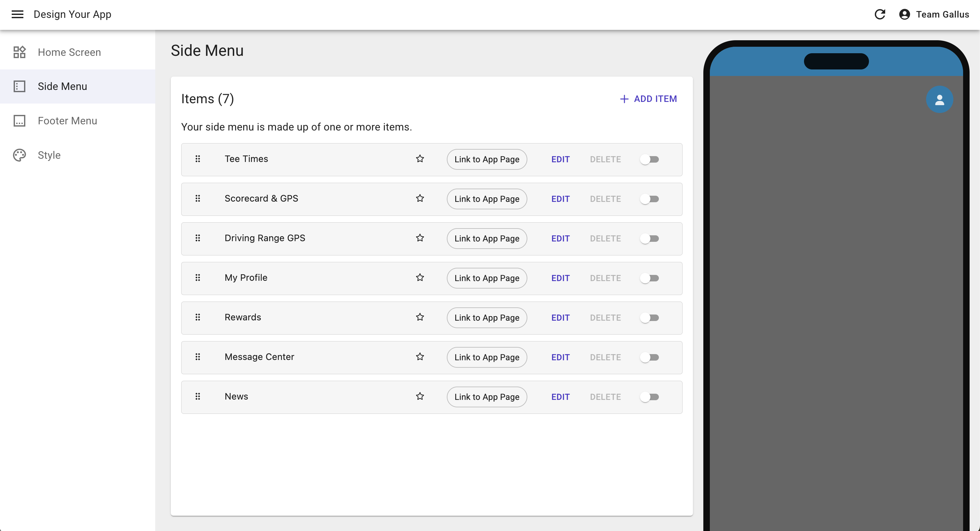Open the Style section

pos(49,155)
